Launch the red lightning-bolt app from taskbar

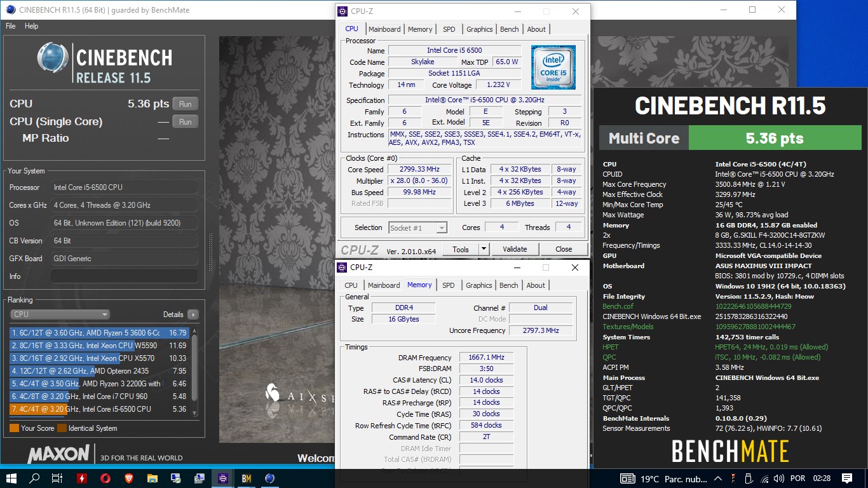point(81,478)
